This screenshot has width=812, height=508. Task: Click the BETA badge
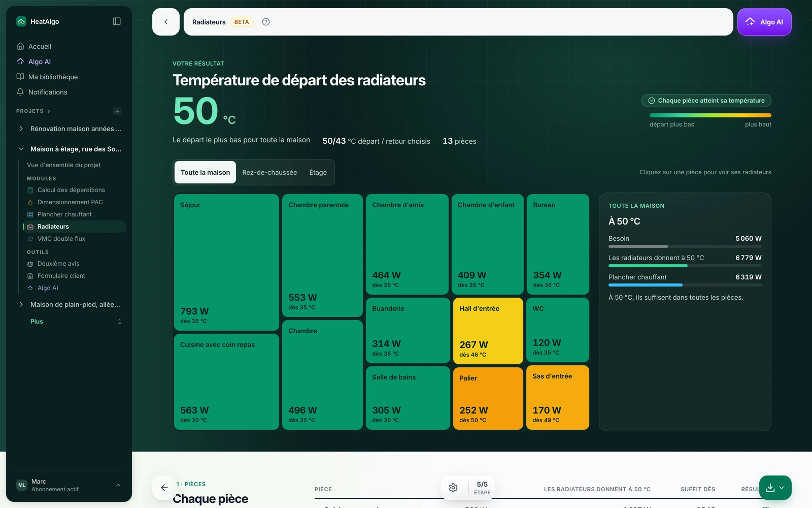(242, 22)
